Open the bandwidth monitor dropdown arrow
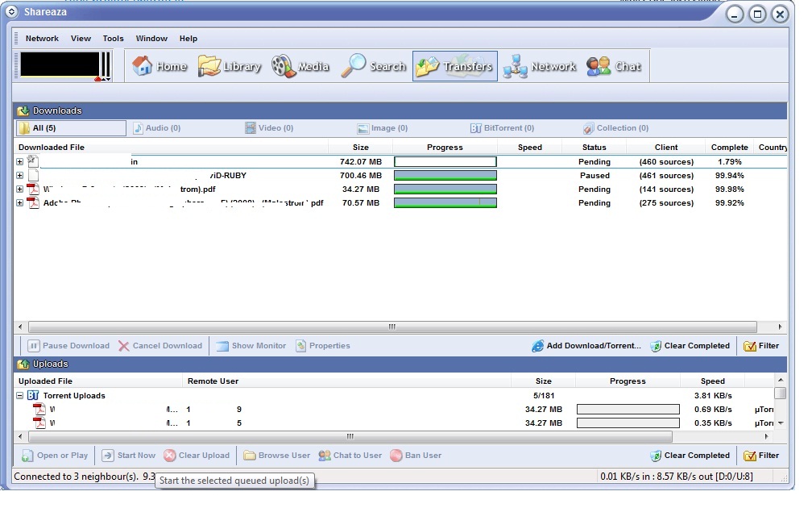 (108, 79)
